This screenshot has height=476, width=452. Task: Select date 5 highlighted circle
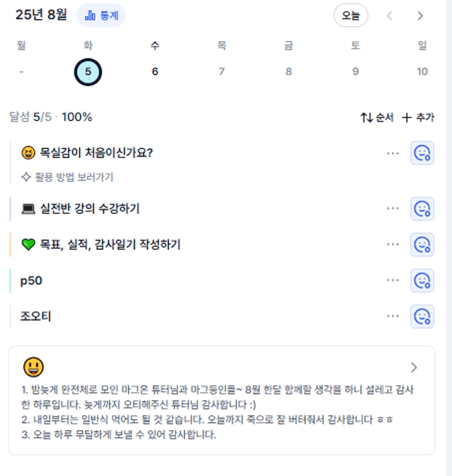coord(88,72)
